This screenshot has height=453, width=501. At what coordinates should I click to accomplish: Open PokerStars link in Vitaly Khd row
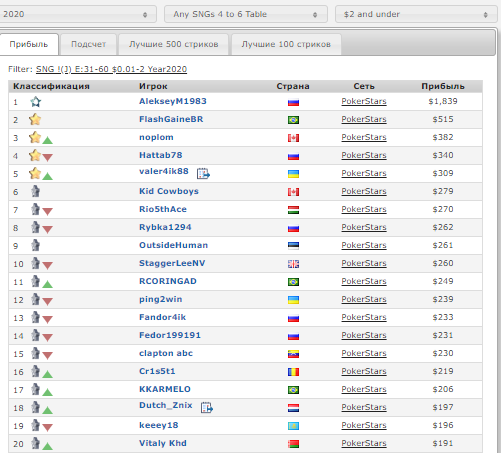pos(364,443)
